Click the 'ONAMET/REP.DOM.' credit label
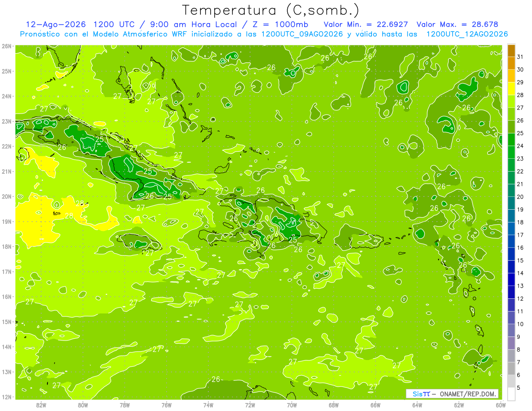 coord(467,394)
